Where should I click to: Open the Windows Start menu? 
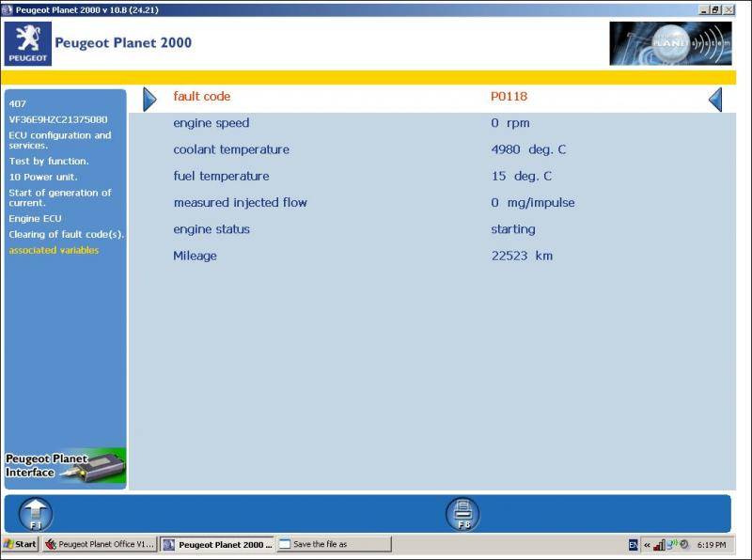[x=20, y=544]
